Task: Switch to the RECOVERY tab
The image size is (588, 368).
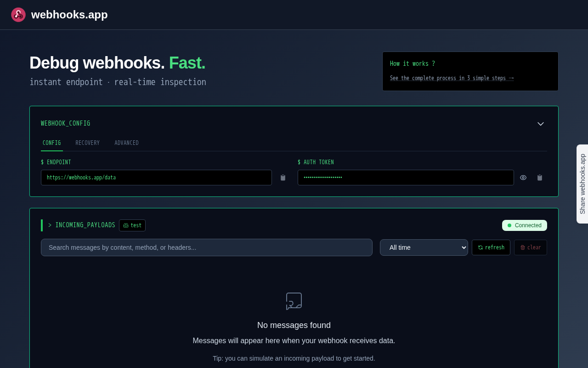Action: point(88,143)
